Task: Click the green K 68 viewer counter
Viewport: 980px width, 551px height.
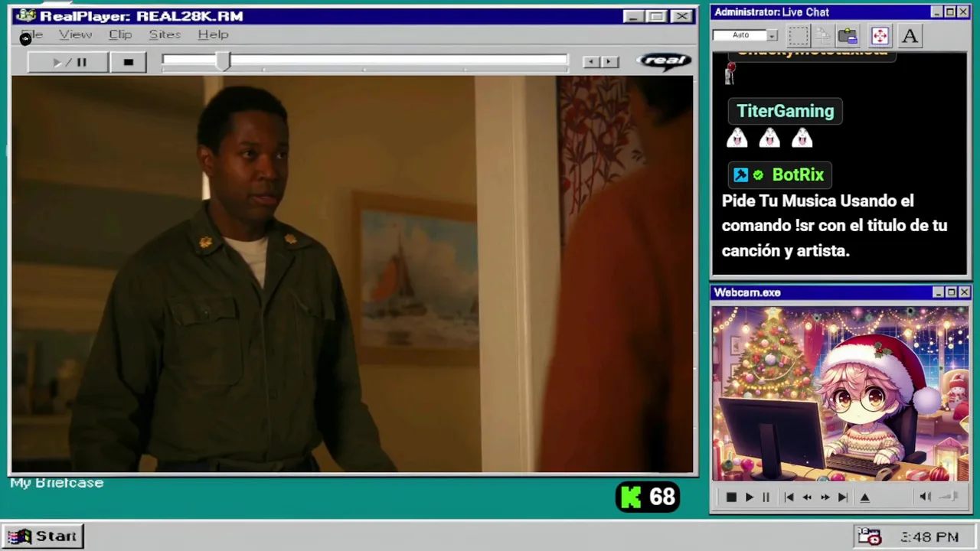Action: point(648,497)
